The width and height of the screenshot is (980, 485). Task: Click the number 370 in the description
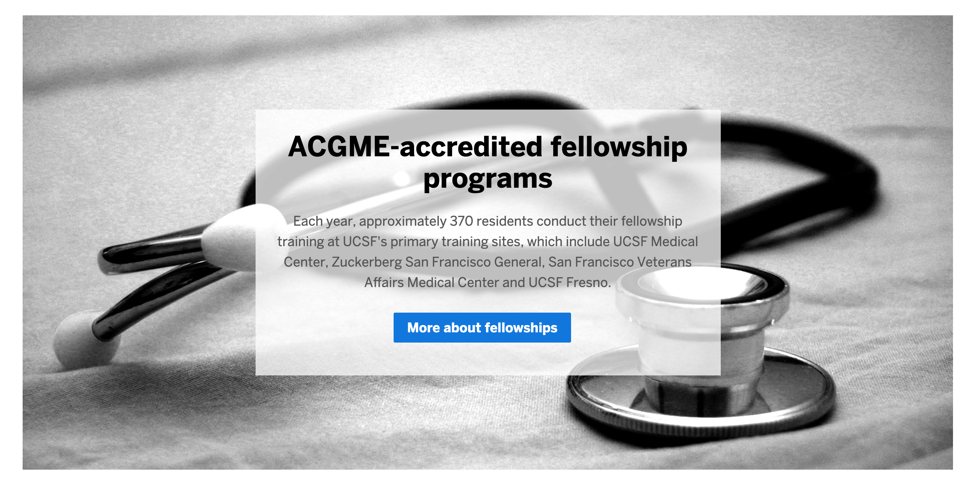click(461, 221)
